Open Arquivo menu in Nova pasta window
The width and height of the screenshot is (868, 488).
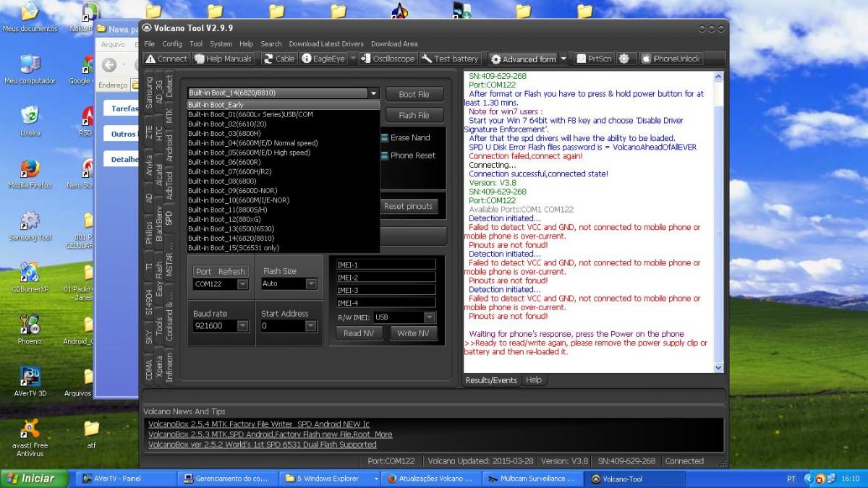(x=113, y=44)
